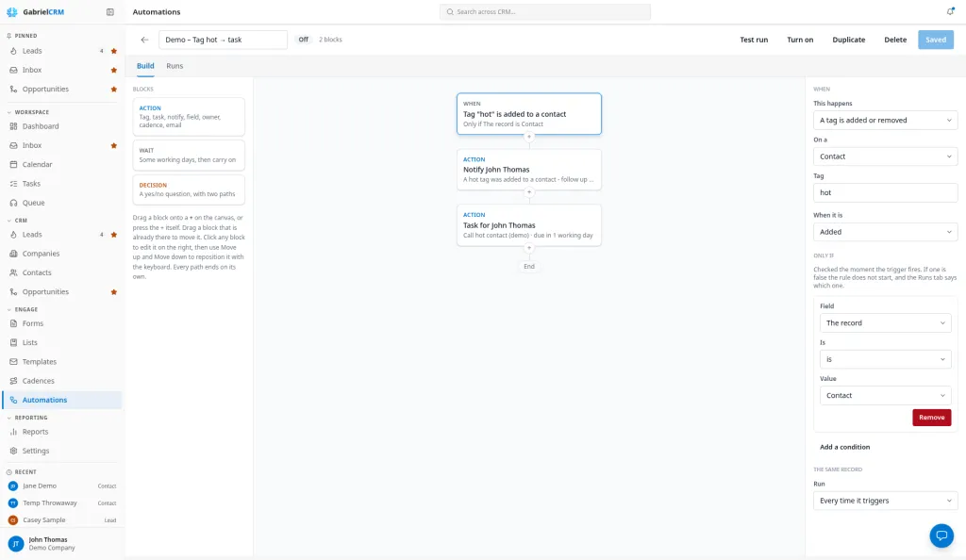Click the Tag input field containing 'hot'
Screen dimensions: 966x560
(x=885, y=192)
